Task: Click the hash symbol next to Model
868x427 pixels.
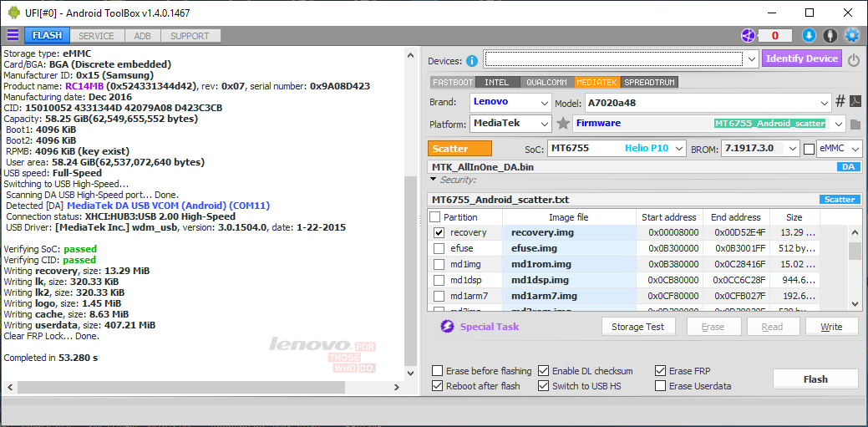Action: tap(840, 102)
